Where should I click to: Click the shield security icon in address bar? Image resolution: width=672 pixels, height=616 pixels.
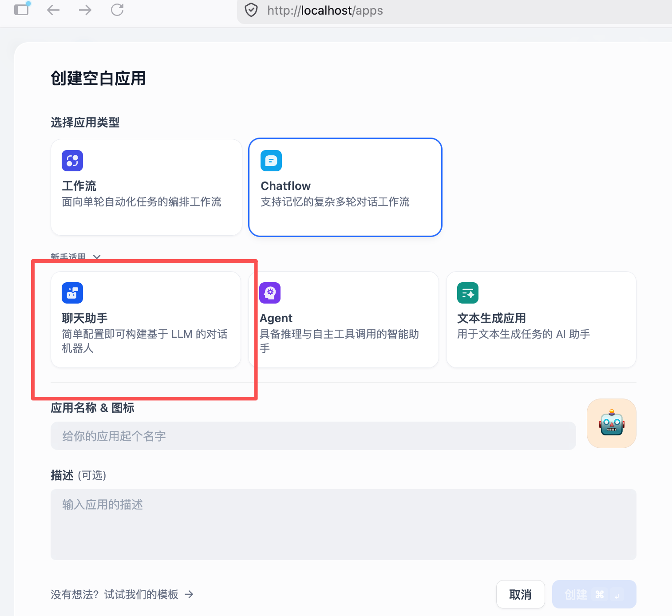point(251,10)
